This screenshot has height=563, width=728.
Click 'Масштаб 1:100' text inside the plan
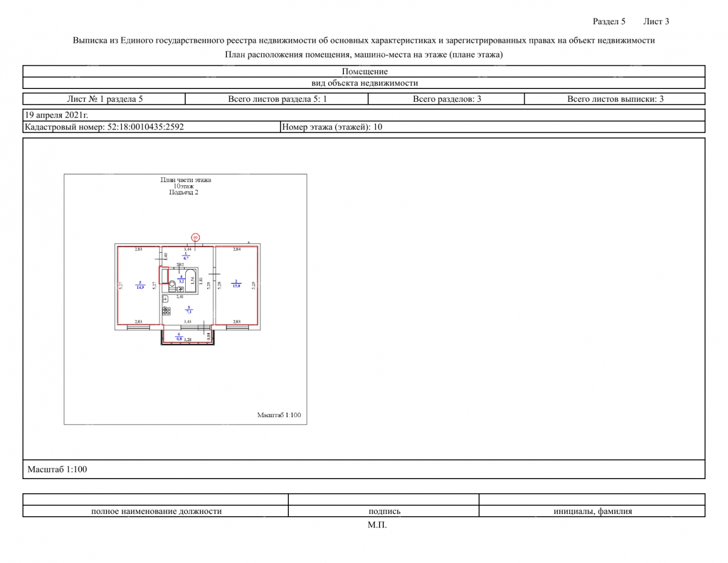279,415
